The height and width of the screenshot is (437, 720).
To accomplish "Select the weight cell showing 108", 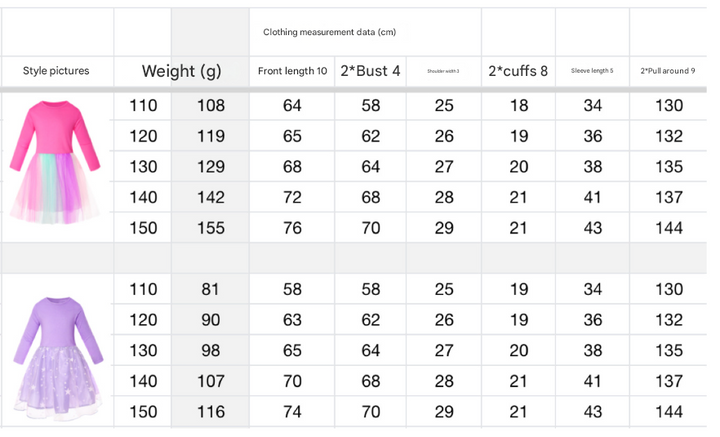I will [x=211, y=106].
